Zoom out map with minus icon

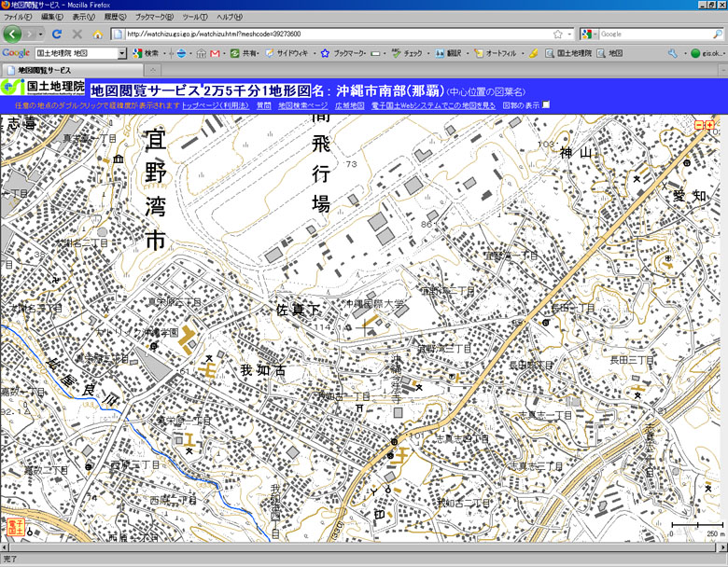point(699,125)
